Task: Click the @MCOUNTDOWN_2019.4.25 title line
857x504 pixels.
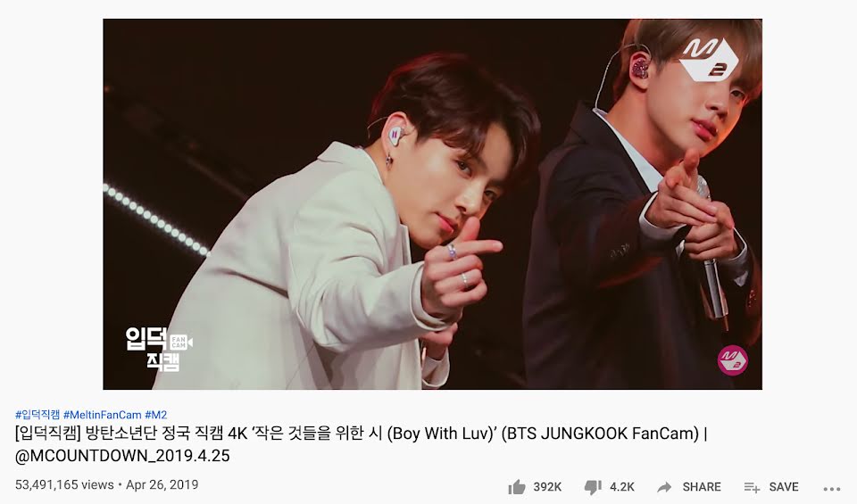Action: click(122, 456)
